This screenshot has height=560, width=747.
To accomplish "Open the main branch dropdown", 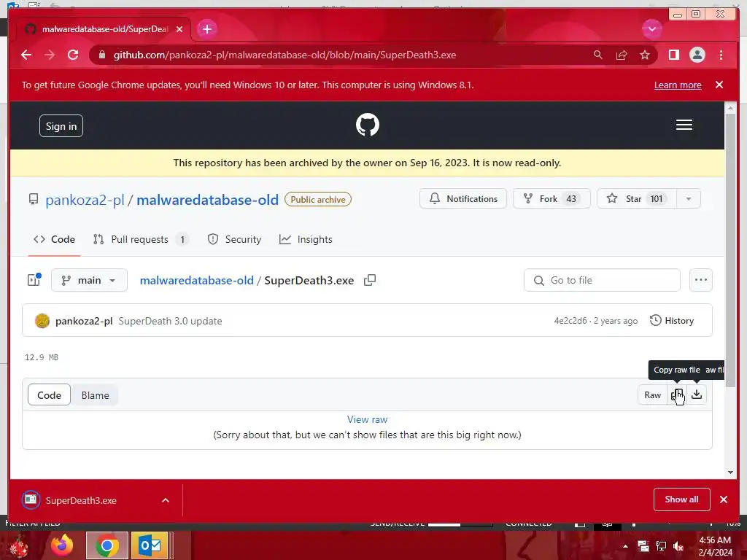I will [x=89, y=280].
